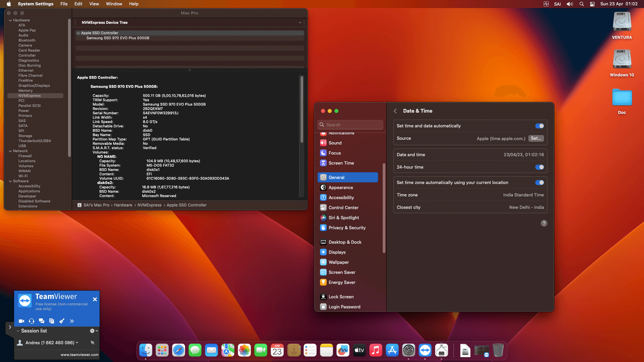The width and height of the screenshot is (644, 362).
Task: Start a video call in TeamViewer
Action: click(21, 321)
